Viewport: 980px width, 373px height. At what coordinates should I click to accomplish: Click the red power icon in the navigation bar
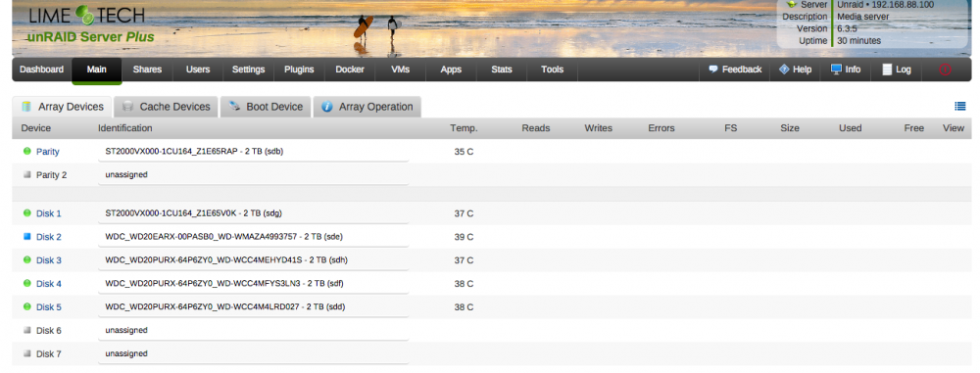click(x=945, y=70)
